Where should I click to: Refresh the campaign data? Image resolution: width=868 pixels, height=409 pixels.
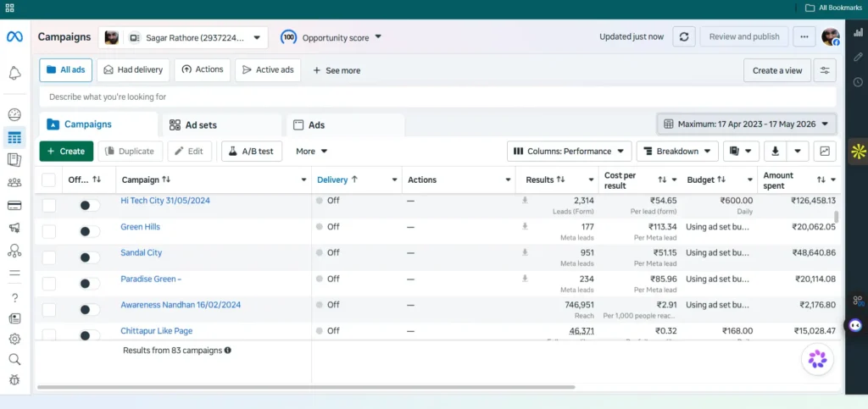(684, 37)
